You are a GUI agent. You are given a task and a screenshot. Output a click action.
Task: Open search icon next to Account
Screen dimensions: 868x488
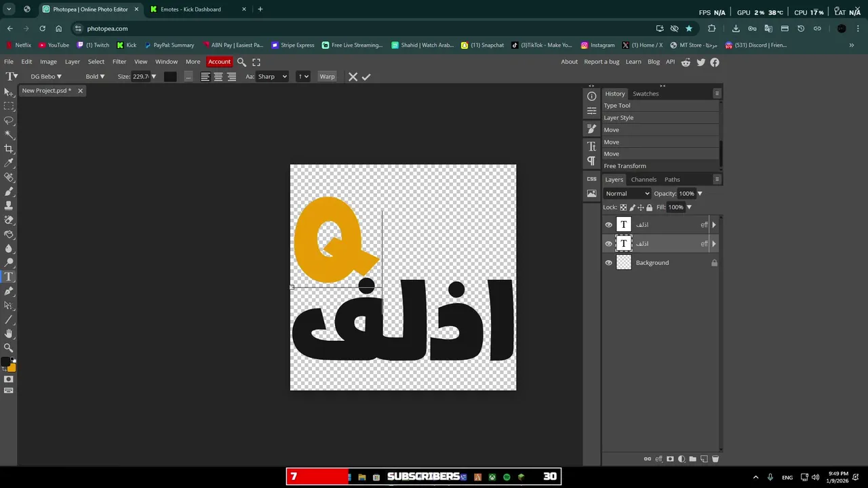click(241, 62)
